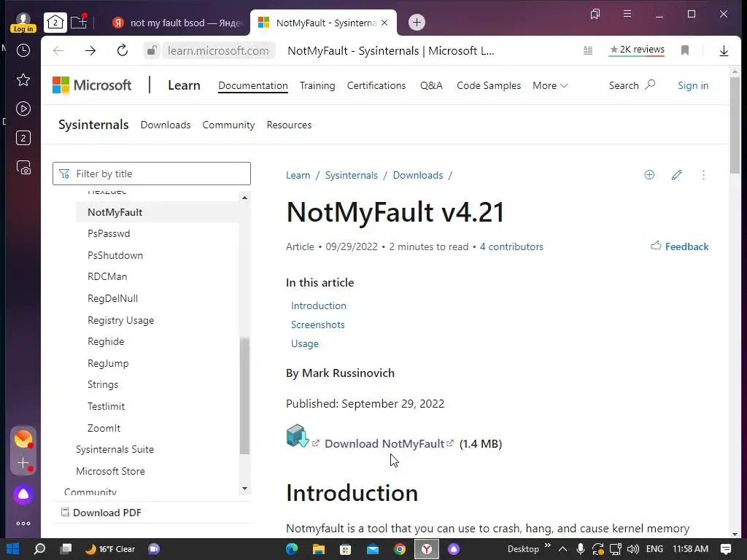Open Documentation nav item

253,86
